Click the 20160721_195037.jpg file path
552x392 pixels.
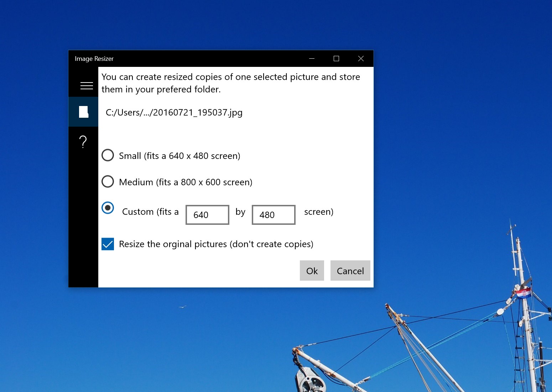[174, 112]
